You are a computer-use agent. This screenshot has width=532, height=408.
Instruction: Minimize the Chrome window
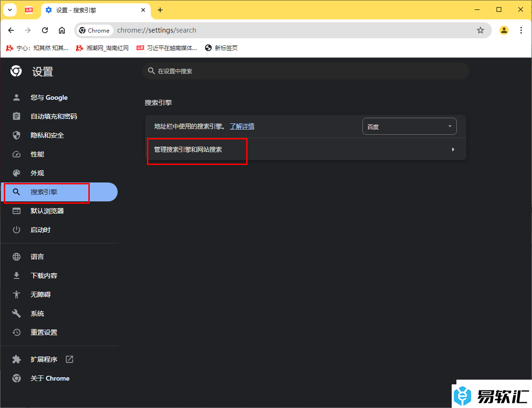[477, 10]
